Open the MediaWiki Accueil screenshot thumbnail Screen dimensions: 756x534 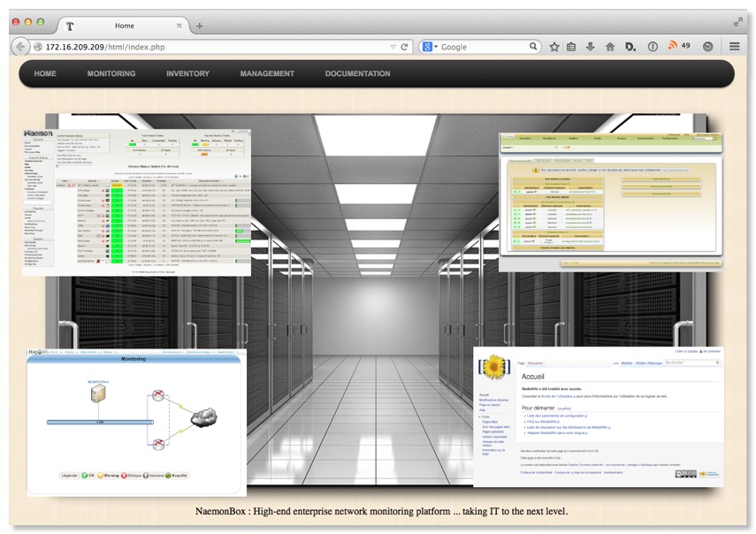pyautogui.click(x=598, y=416)
